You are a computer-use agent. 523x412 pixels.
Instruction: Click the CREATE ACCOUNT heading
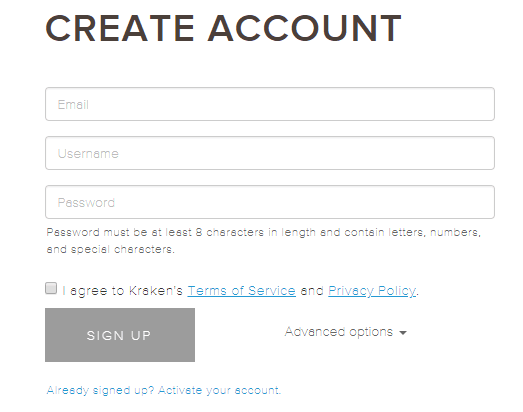[x=223, y=28]
